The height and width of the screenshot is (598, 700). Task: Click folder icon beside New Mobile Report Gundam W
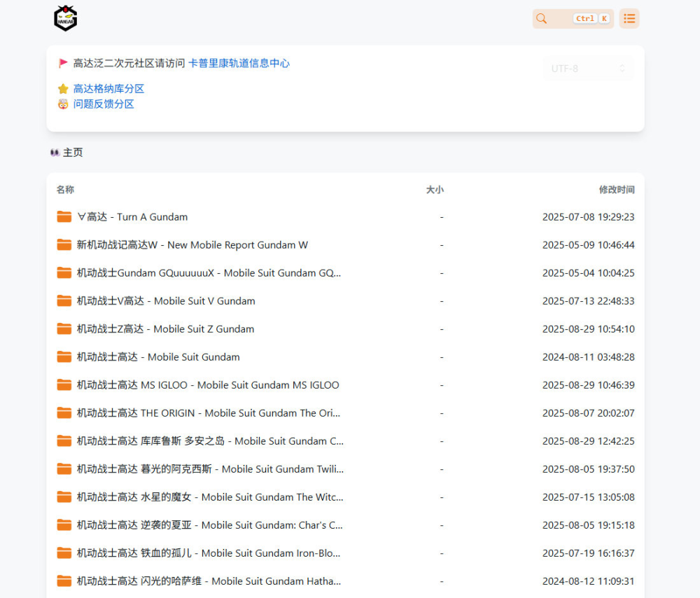point(64,245)
